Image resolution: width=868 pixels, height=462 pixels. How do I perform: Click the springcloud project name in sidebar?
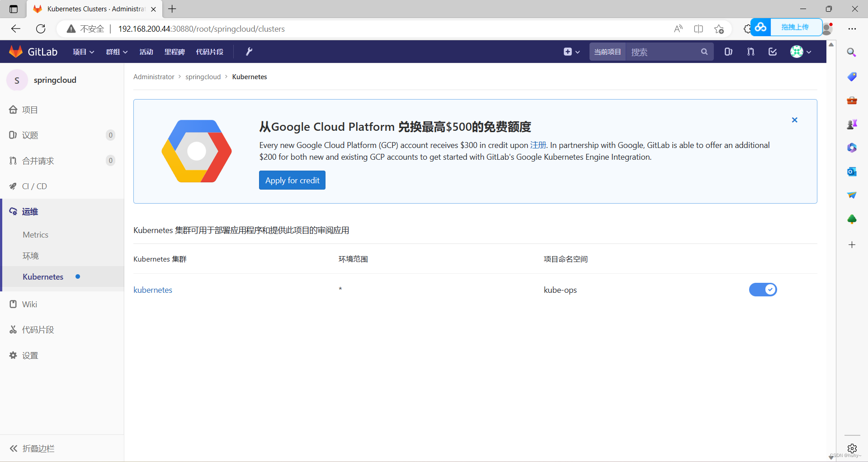point(55,80)
